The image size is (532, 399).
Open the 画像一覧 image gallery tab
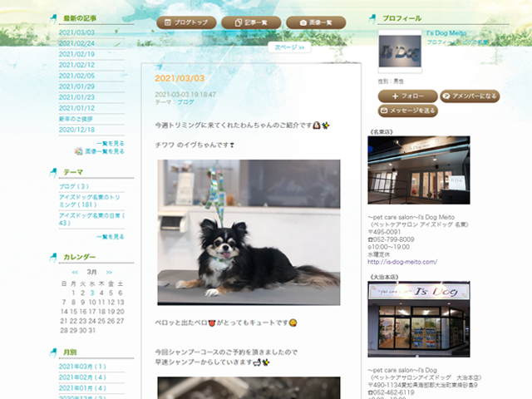point(316,22)
